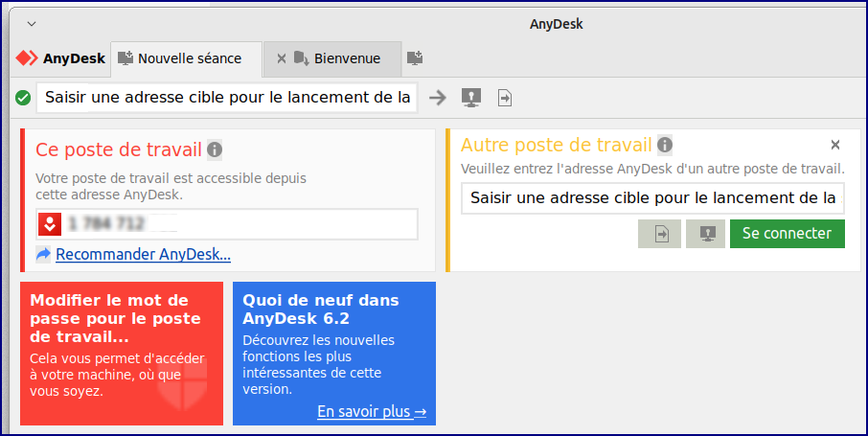Click the file transfer icon in the top toolbar
Viewport: 868px width, 436px height.
click(x=505, y=98)
